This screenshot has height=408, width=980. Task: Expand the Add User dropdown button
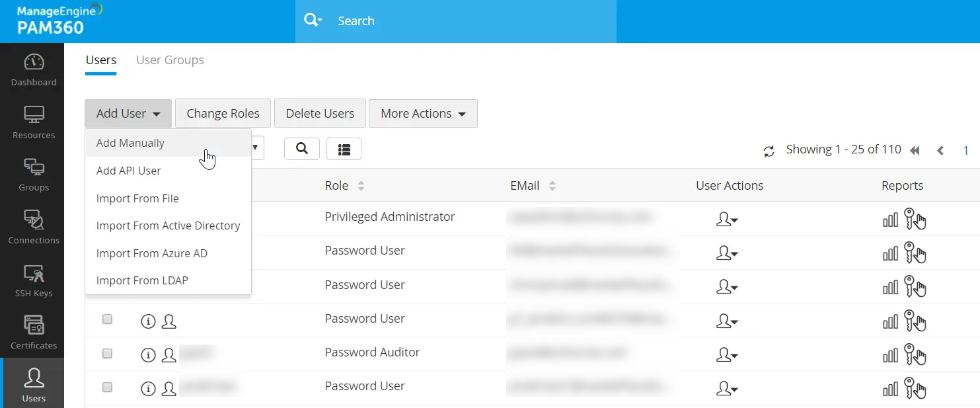[x=128, y=114]
